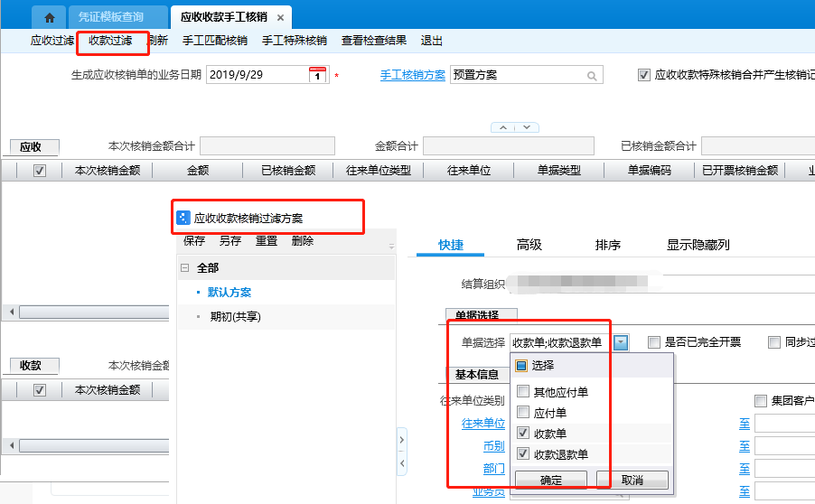The width and height of the screenshot is (815, 504).
Task: Open the 单据选择 dropdown arrow
Action: tap(621, 342)
